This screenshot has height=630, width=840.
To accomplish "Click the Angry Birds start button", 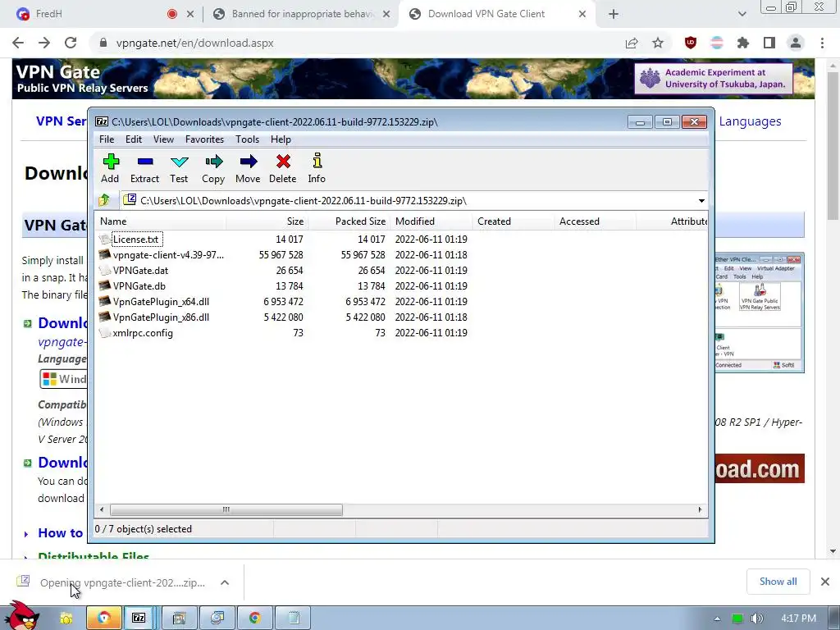I will click(21, 616).
